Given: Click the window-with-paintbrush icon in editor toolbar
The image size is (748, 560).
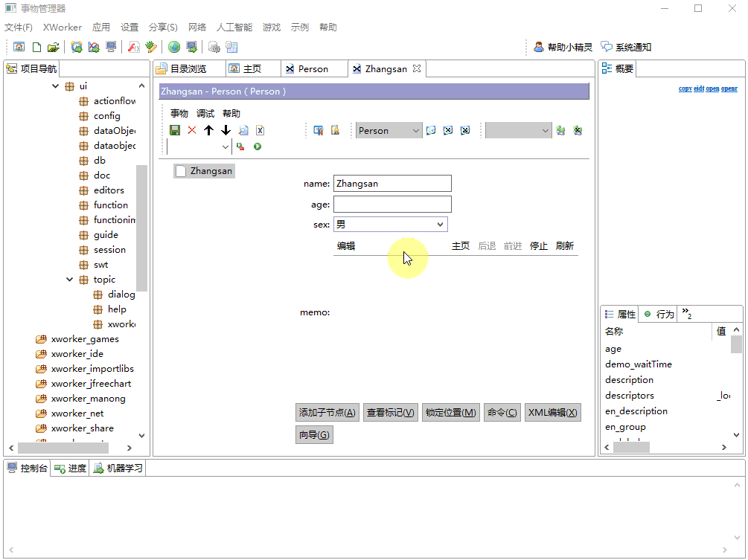Looking at the screenshot, I should (x=319, y=130).
